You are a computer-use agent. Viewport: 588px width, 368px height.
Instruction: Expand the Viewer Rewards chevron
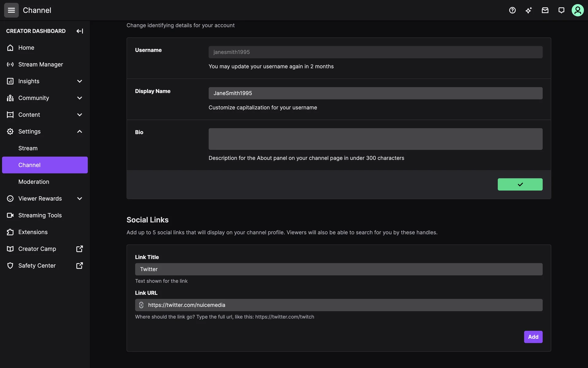80,198
